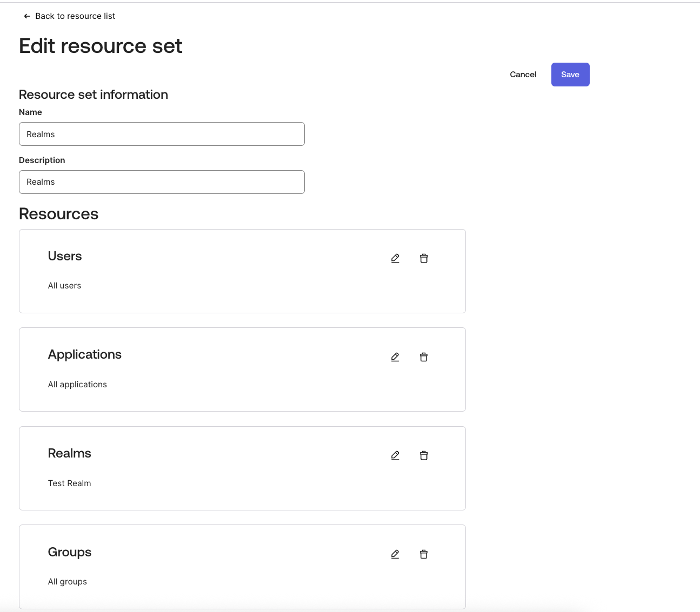Image resolution: width=700 pixels, height=612 pixels.
Task: Click the All applications entry
Action: [77, 385]
